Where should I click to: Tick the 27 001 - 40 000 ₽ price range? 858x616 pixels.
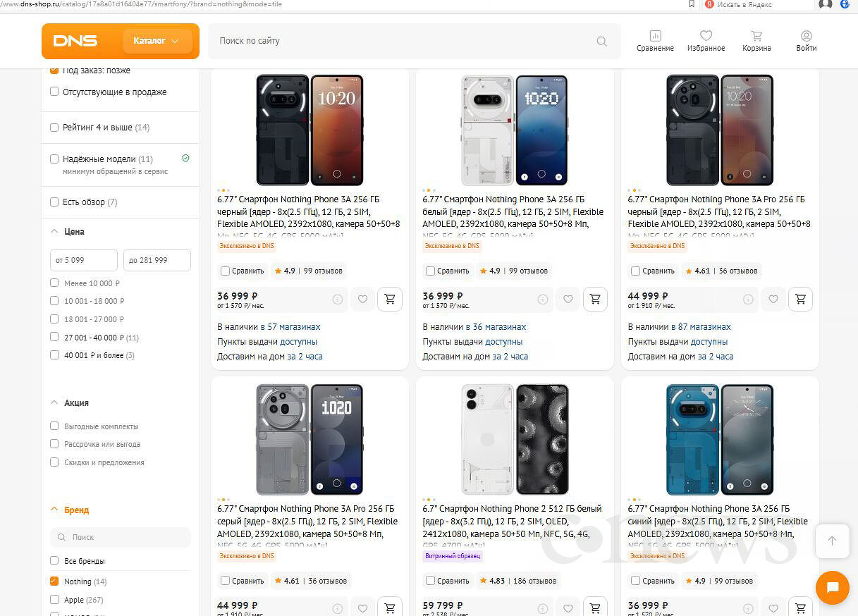[54, 337]
